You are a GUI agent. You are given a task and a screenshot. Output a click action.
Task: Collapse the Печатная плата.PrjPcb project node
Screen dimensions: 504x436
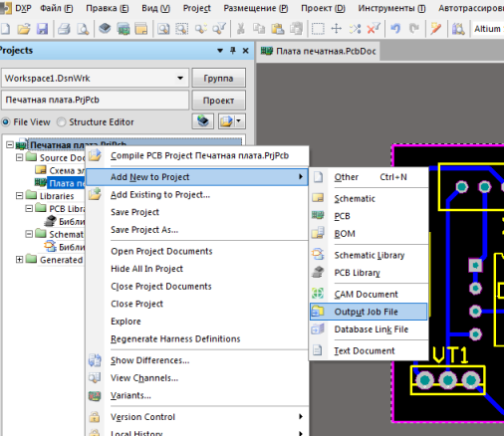click(x=10, y=145)
